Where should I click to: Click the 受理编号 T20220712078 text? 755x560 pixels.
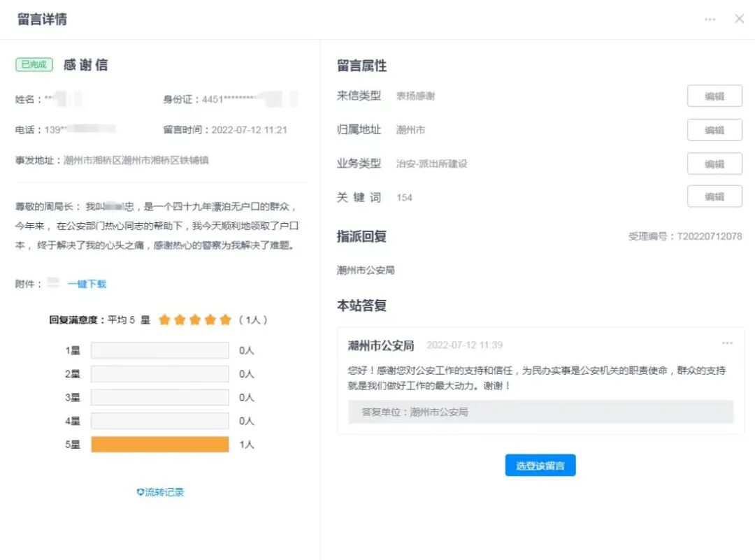[x=684, y=237]
